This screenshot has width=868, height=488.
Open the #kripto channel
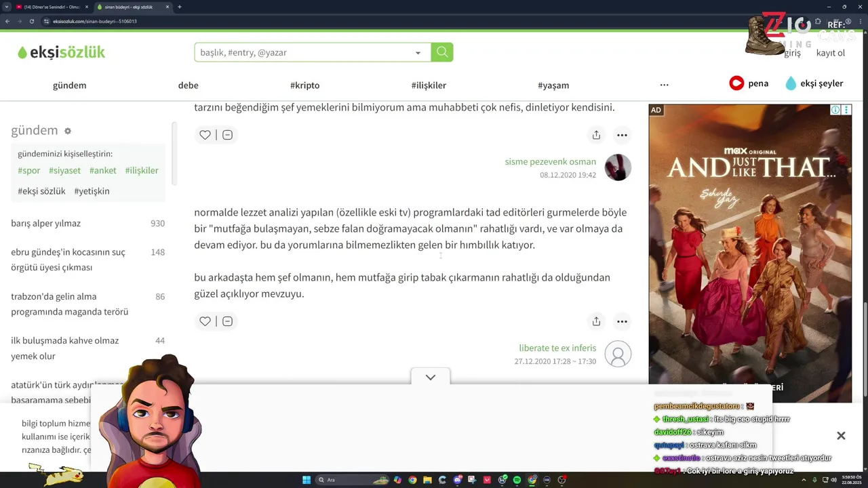click(304, 85)
